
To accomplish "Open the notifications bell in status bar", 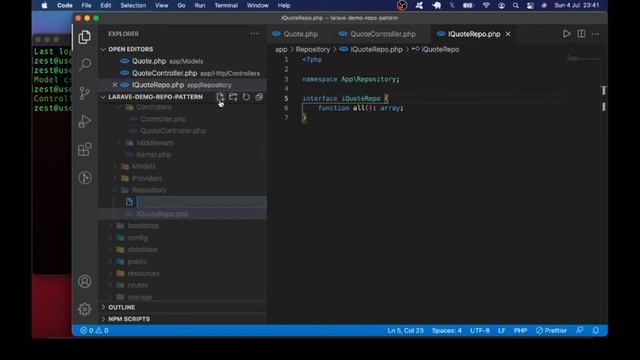I will (x=596, y=330).
